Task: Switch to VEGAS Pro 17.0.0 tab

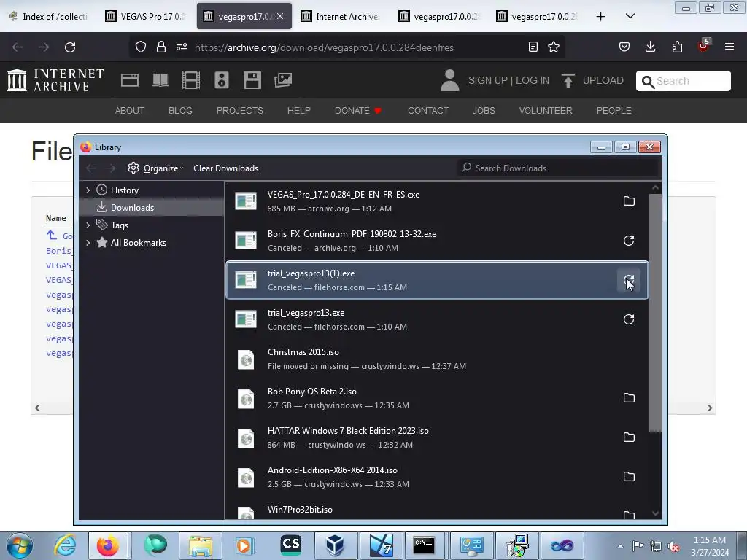Action: [x=145, y=16]
